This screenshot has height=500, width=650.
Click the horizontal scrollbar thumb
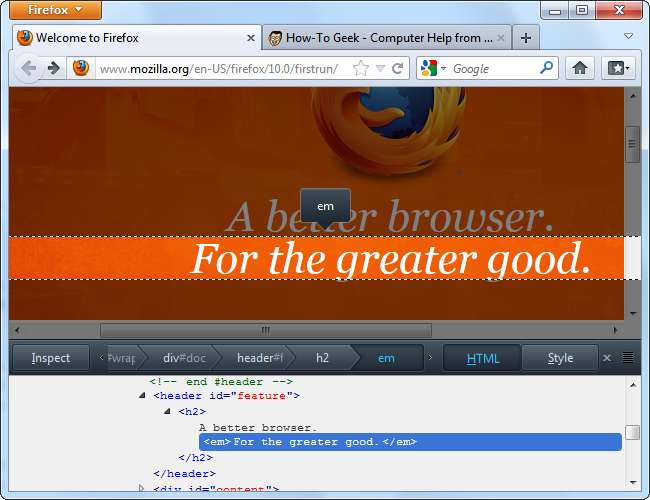tap(266, 330)
